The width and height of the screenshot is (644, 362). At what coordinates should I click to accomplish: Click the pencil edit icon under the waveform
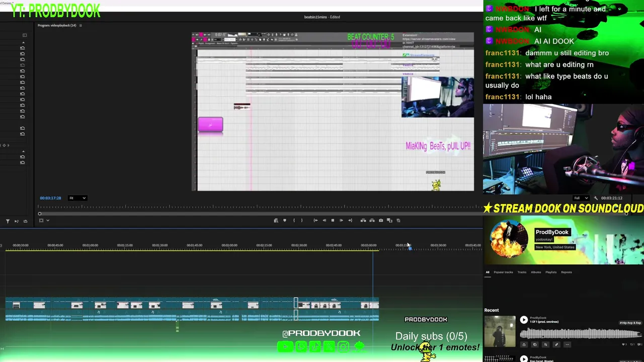556,344
